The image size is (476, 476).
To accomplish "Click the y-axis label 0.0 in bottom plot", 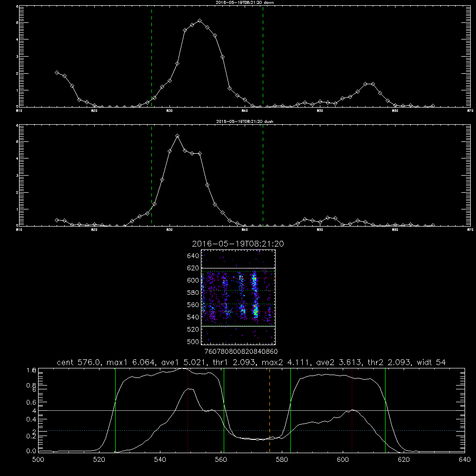I will [31, 451].
